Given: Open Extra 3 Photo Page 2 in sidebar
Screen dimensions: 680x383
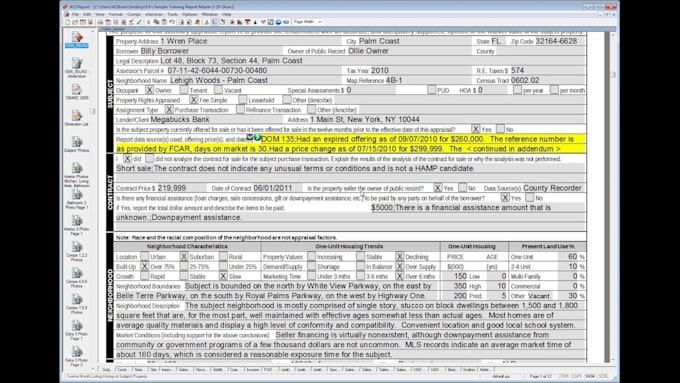Looking at the screenshot, I should tap(77, 357).
